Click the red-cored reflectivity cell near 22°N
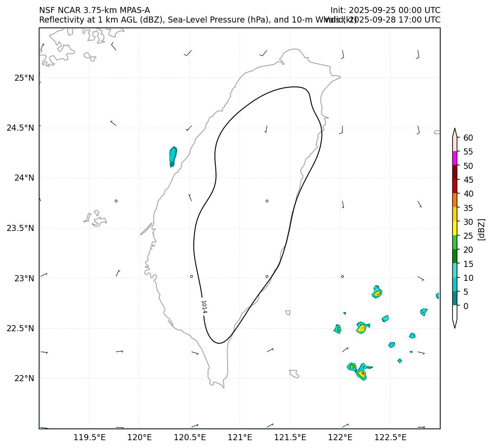Screen dimensions: 492x448 point(362,373)
